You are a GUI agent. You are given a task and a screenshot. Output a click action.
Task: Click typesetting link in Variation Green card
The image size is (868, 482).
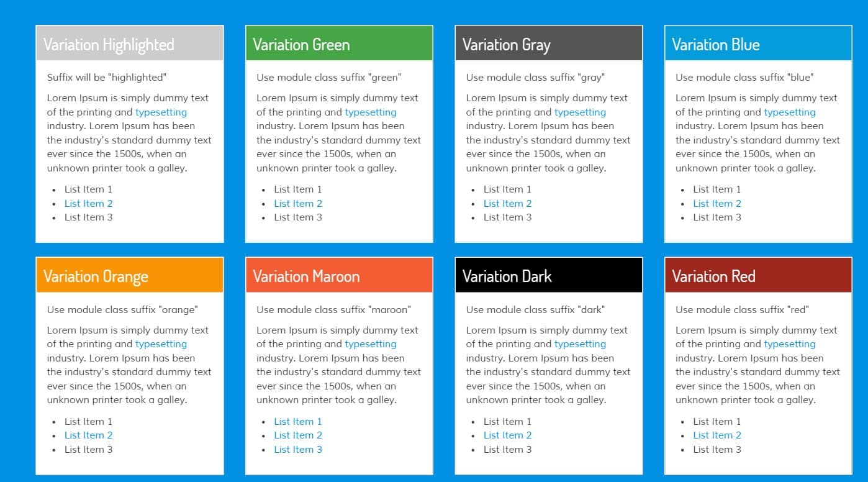(370, 112)
